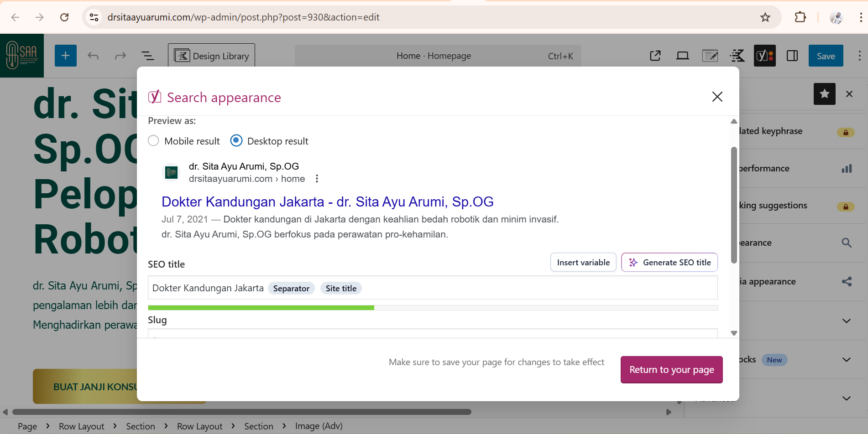View the page in a new tab
Viewport: 868px width, 434px height.
tap(655, 56)
